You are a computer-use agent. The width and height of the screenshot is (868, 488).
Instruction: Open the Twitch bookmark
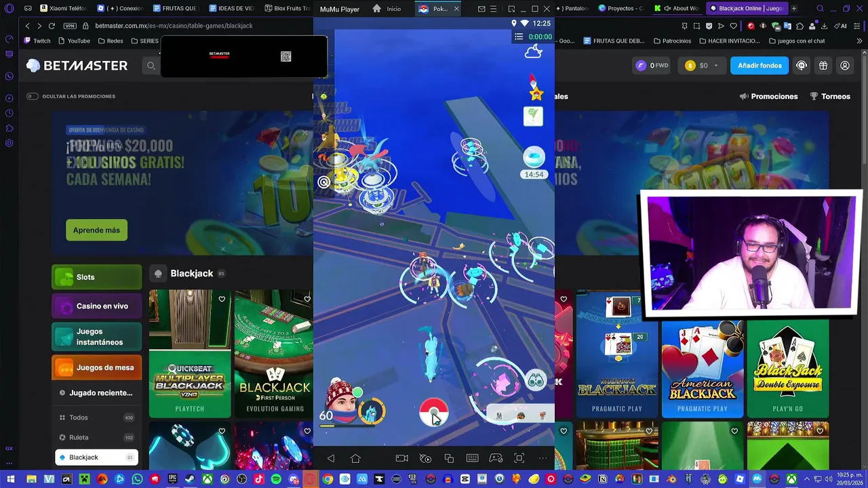point(37,41)
